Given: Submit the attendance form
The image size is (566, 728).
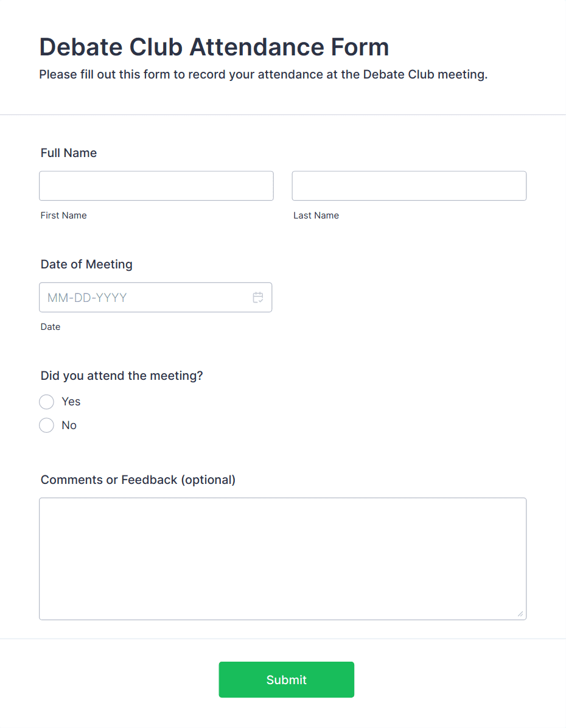Looking at the screenshot, I should (287, 680).
